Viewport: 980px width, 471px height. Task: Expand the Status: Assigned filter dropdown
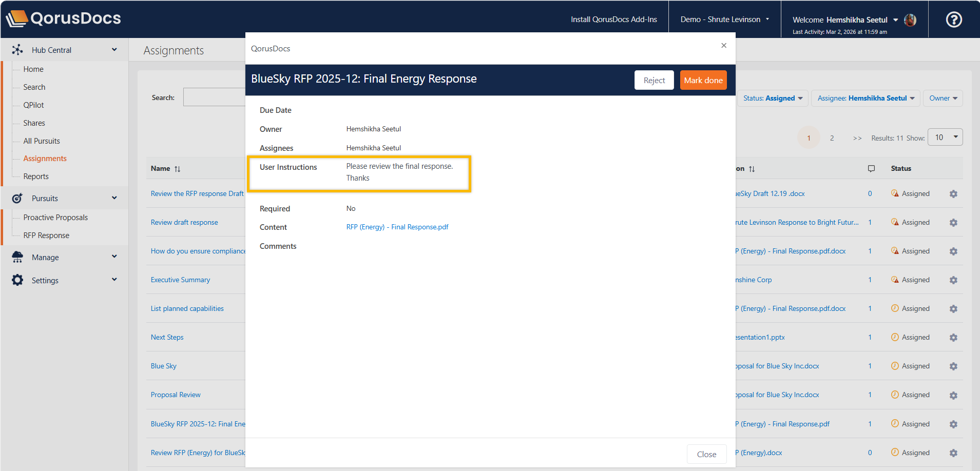[x=773, y=99]
